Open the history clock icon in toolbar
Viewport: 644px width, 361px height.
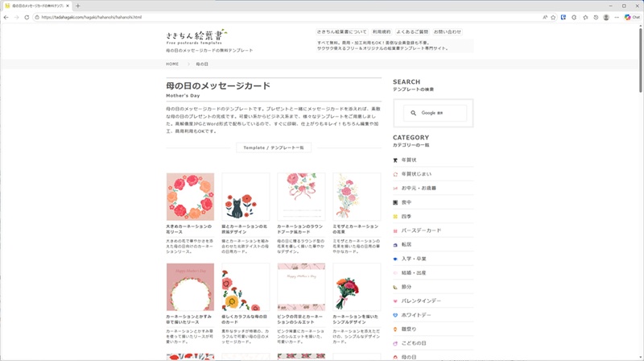point(596,17)
